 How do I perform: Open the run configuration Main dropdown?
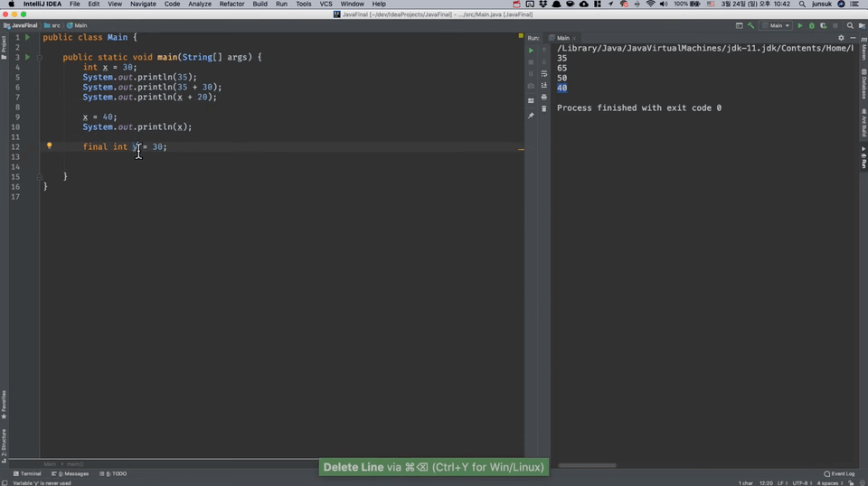pyautogui.click(x=776, y=25)
